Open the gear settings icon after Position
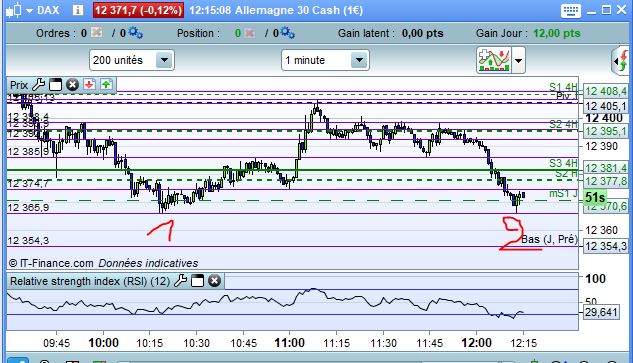Viewport: 633px width, 363px height. click(287, 32)
